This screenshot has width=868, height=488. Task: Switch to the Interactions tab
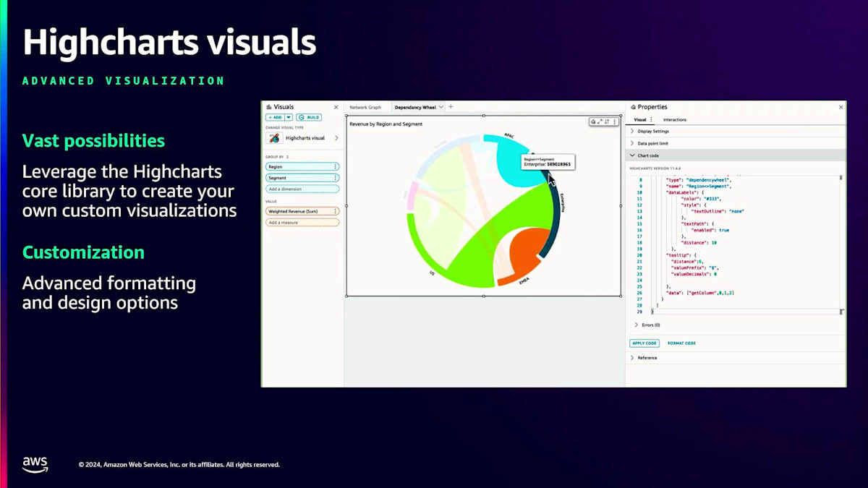coord(675,120)
